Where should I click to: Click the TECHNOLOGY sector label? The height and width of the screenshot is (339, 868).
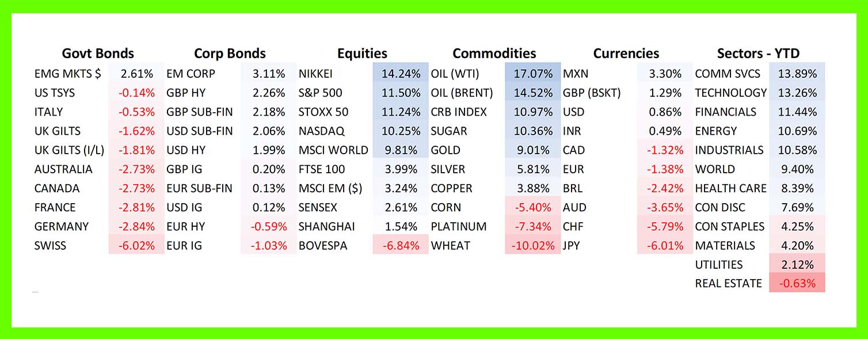(x=730, y=93)
